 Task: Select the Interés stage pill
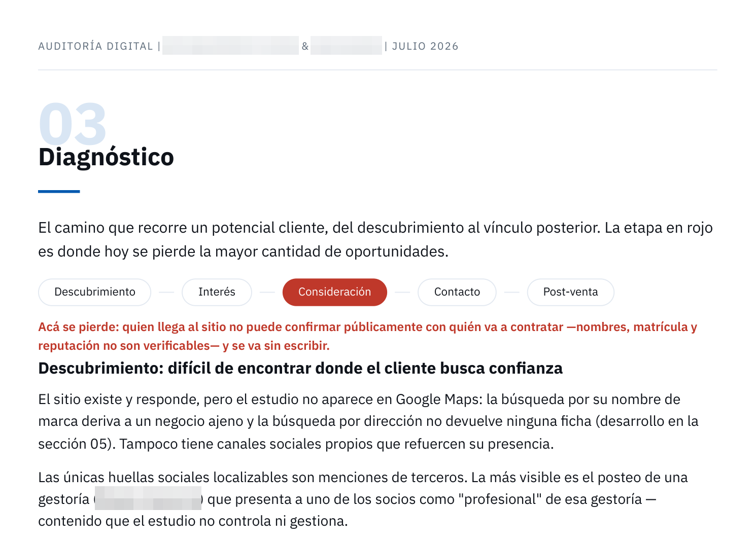click(x=217, y=292)
